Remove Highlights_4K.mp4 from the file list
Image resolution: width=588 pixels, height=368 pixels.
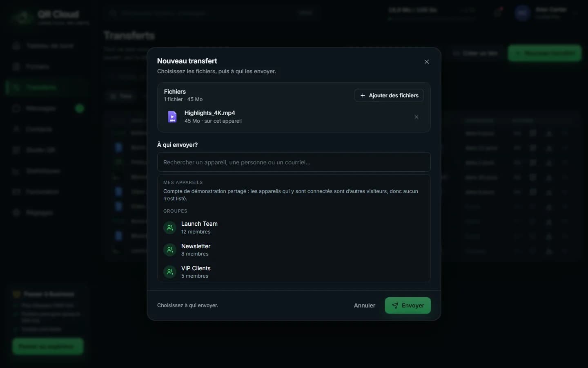(416, 117)
